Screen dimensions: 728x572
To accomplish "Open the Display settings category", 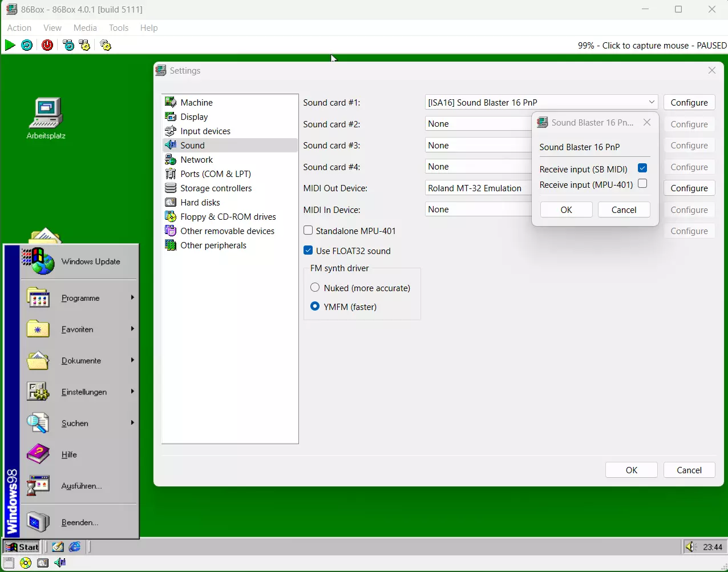I will [230, 117].
